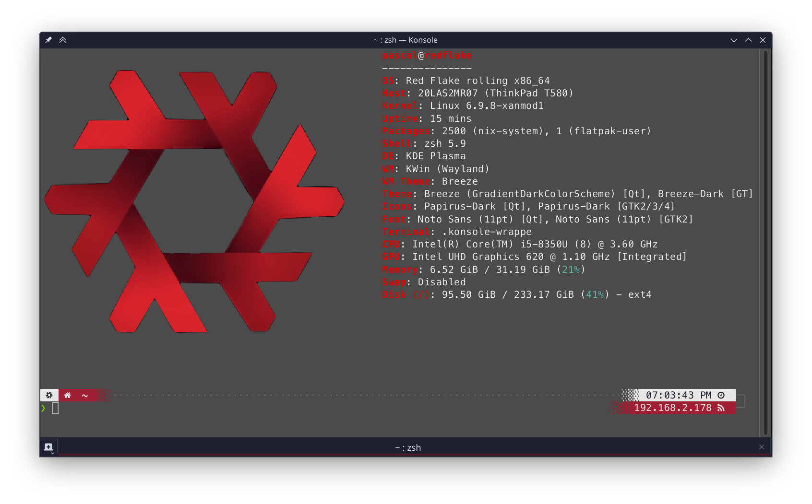The width and height of the screenshot is (812, 504).
Task: Maximize the Konsole window
Action: 748,40
